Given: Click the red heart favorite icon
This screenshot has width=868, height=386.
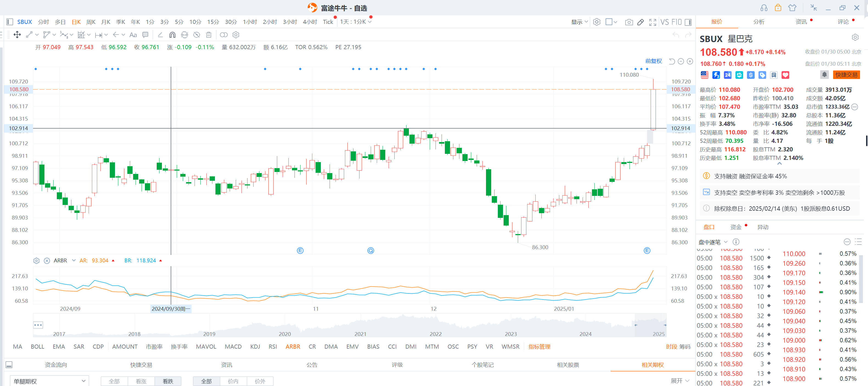Looking at the screenshot, I should coord(785,75).
